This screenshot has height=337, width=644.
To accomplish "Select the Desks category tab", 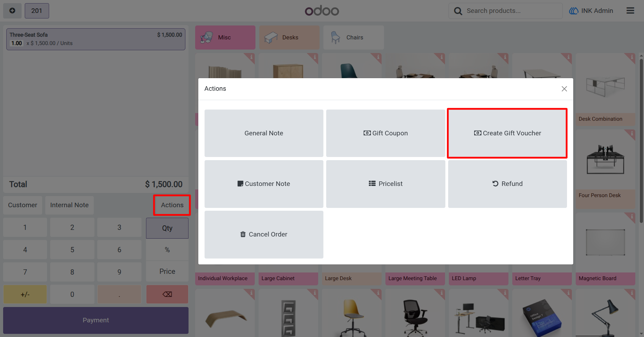I will tap(289, 37).
